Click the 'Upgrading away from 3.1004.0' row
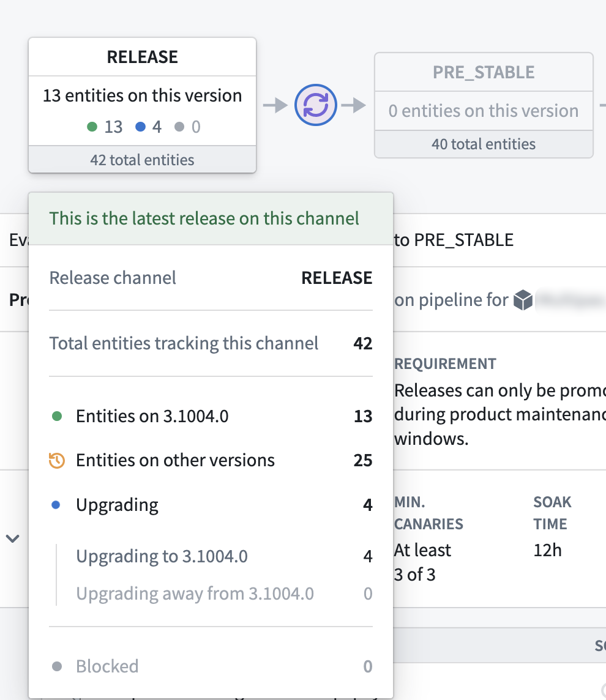This screenshot has width=606, height=700. [224, 594]
